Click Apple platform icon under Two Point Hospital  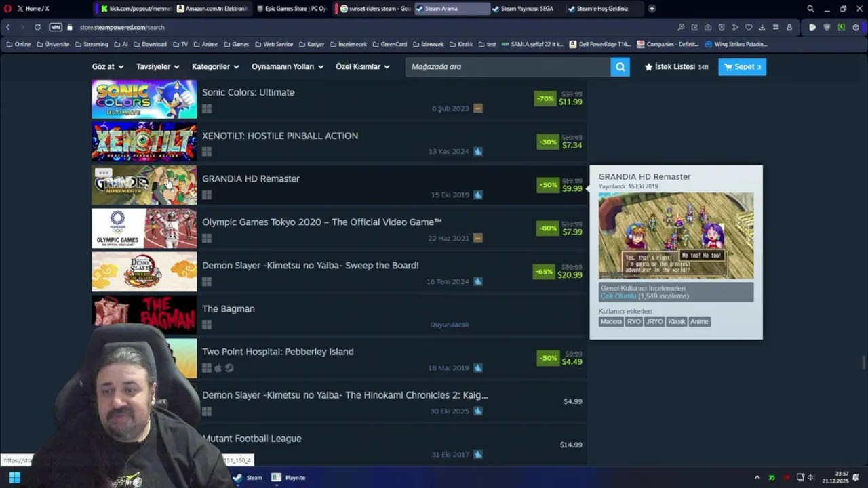click(218, 368)
